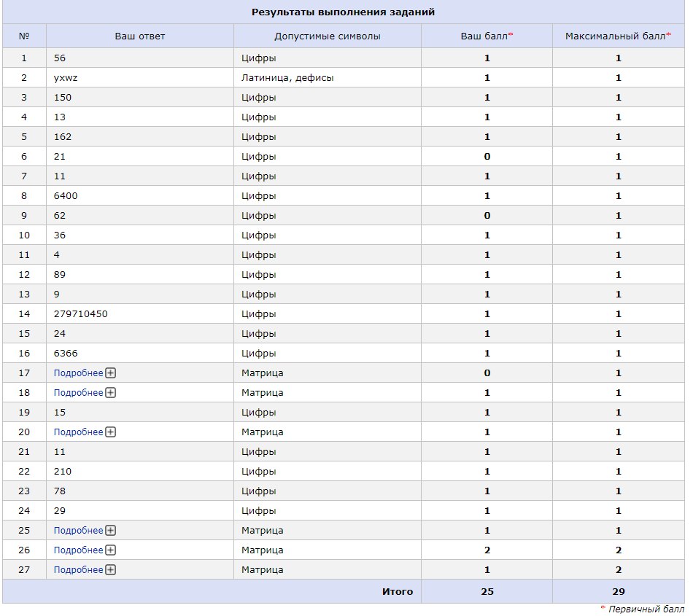Open 'Подробнее' link for task 20
693x616 pixels.
click(78, 432)
